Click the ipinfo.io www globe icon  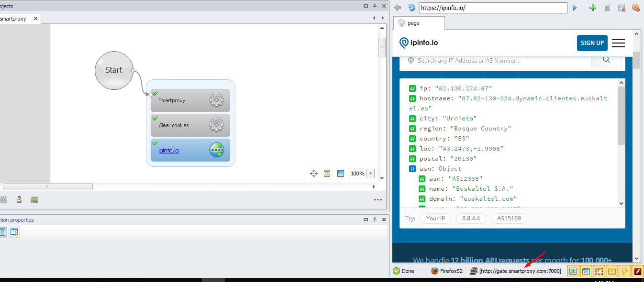(217, 150)
